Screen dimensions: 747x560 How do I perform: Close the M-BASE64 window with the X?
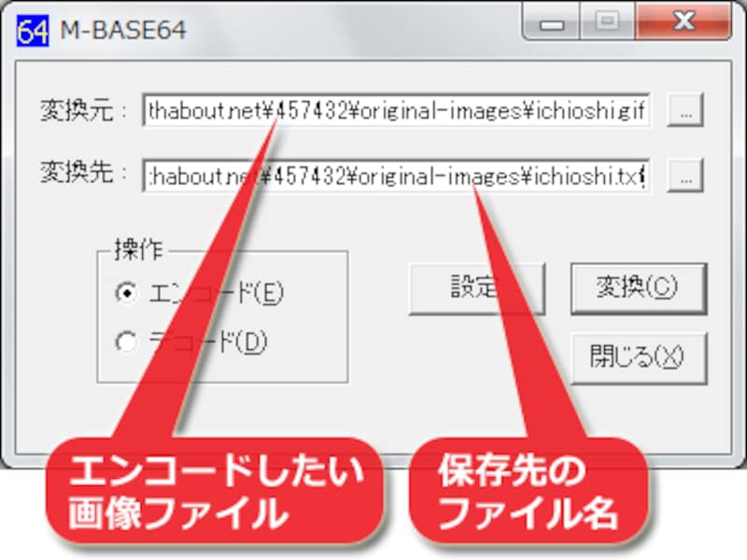(x=684, y=21)
